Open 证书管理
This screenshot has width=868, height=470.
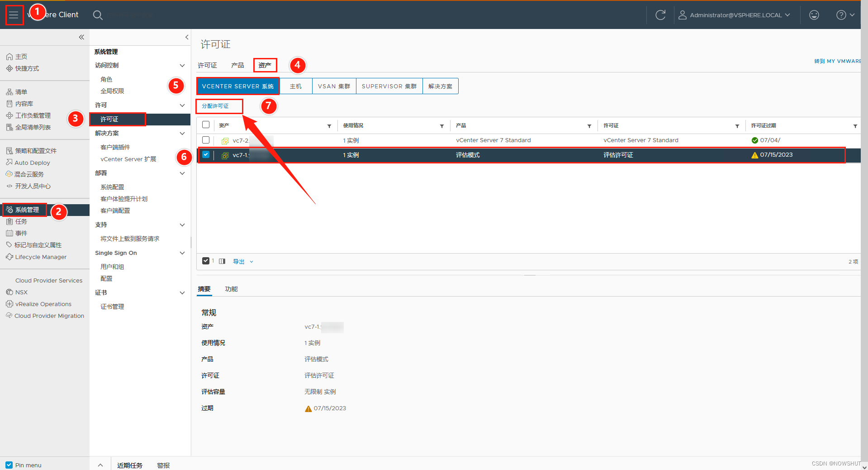(112, 307)
